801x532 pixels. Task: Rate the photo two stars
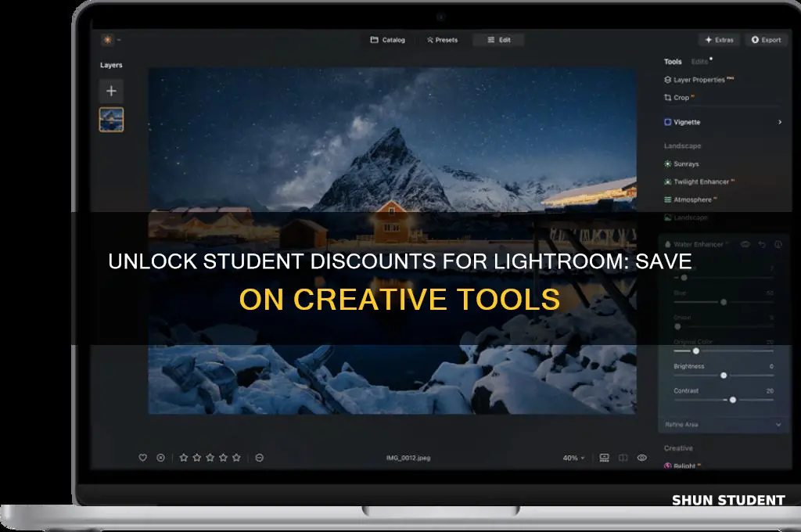(x=196, y=458)
